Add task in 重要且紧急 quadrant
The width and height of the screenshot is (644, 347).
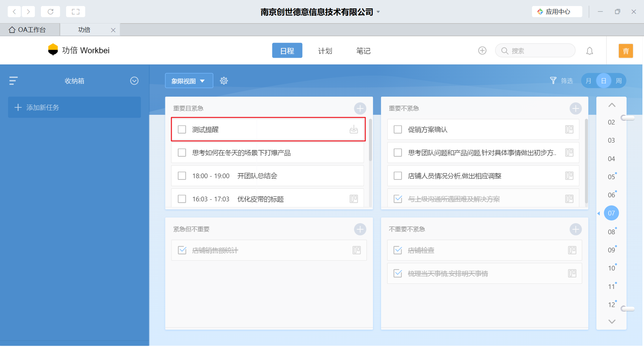[x=360, y=108]
